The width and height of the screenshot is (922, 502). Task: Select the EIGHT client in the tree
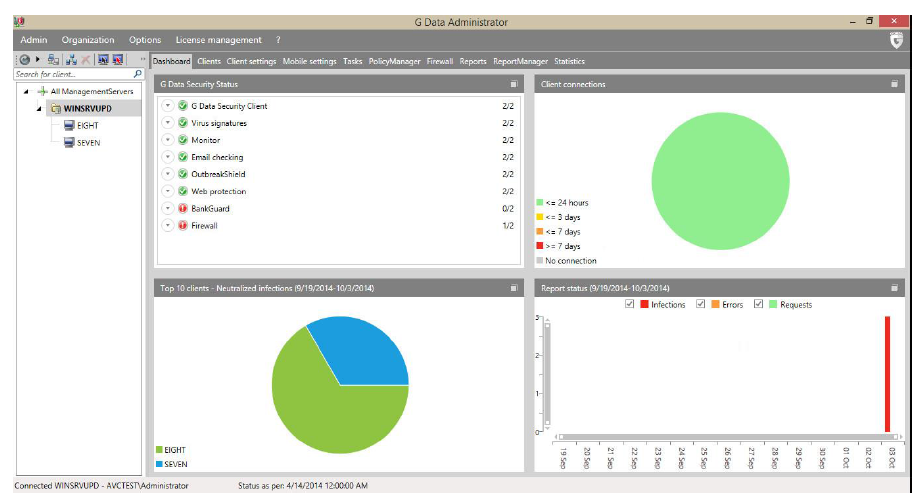[x=87, y=126]
